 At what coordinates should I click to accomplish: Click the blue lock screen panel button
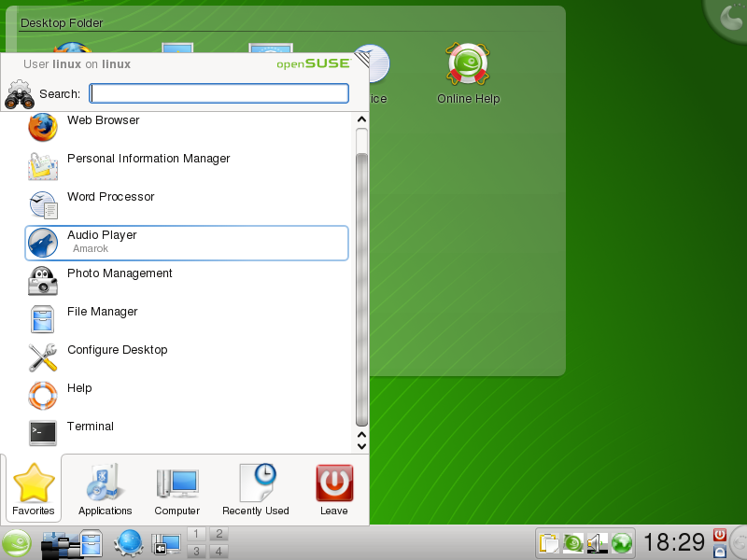click(720, 552)
